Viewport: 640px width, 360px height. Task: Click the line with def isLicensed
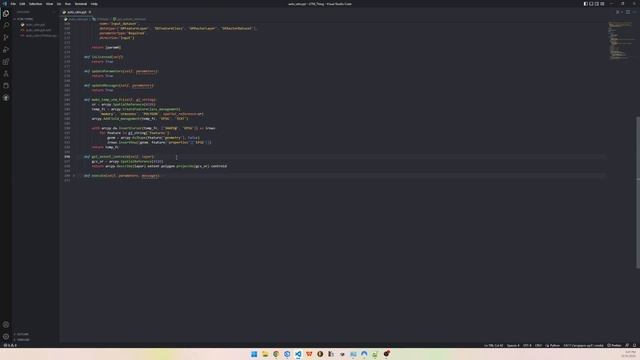click(103, 57)
